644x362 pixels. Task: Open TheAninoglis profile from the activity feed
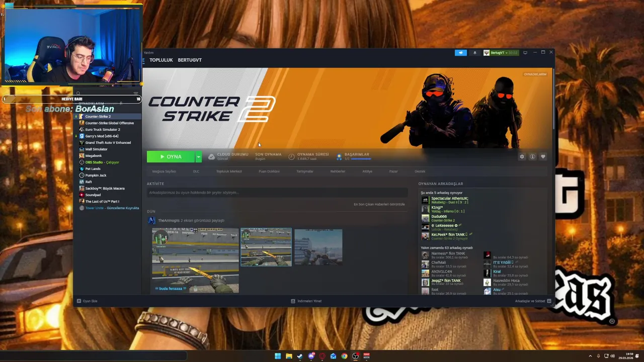168,220
